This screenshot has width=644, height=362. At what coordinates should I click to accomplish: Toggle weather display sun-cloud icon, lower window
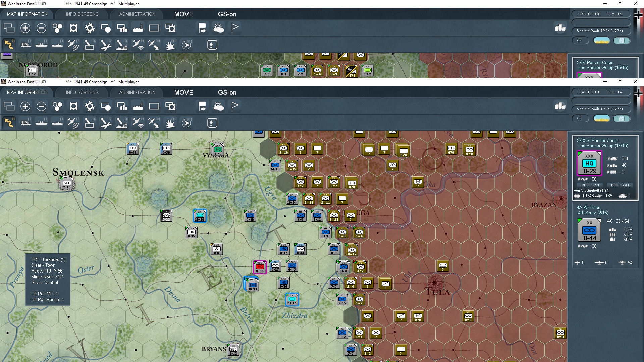pyautogui.click(x=218, y=106)
